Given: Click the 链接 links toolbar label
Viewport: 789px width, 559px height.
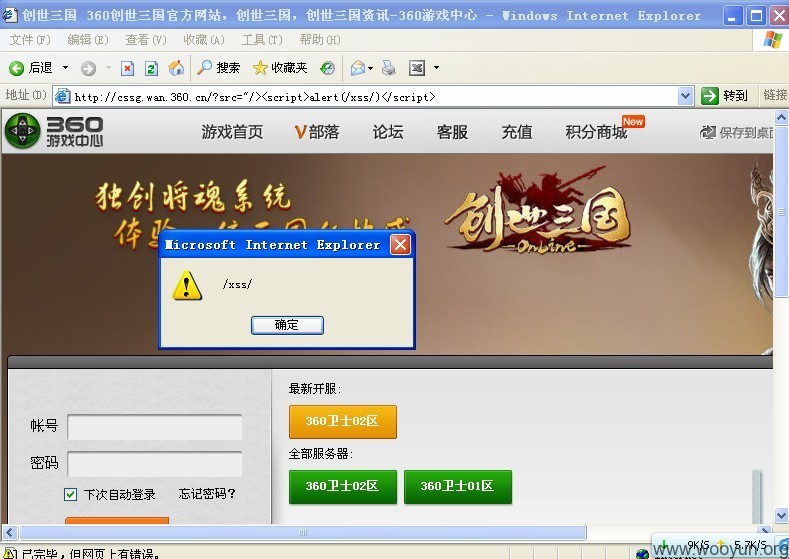Looking at the screenshot, I should [x=775, y=95].
